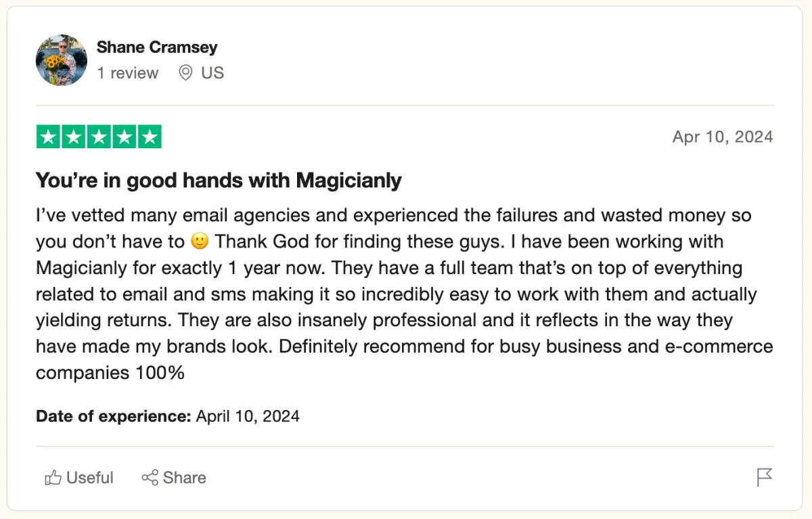Click the Apr 10, 2024 posting date
This screenshot has height=519, width=812.
pos(723,137)
